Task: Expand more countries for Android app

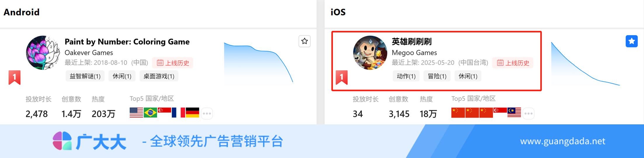Action: pos(207,114)
